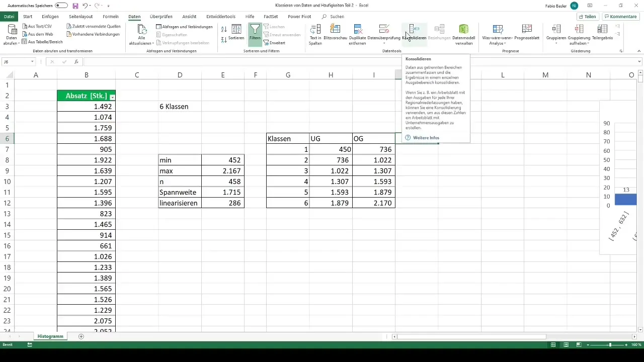
Task: Open the Absatz [Stk.] filter dropdown
Action: [x=112, y=97]
